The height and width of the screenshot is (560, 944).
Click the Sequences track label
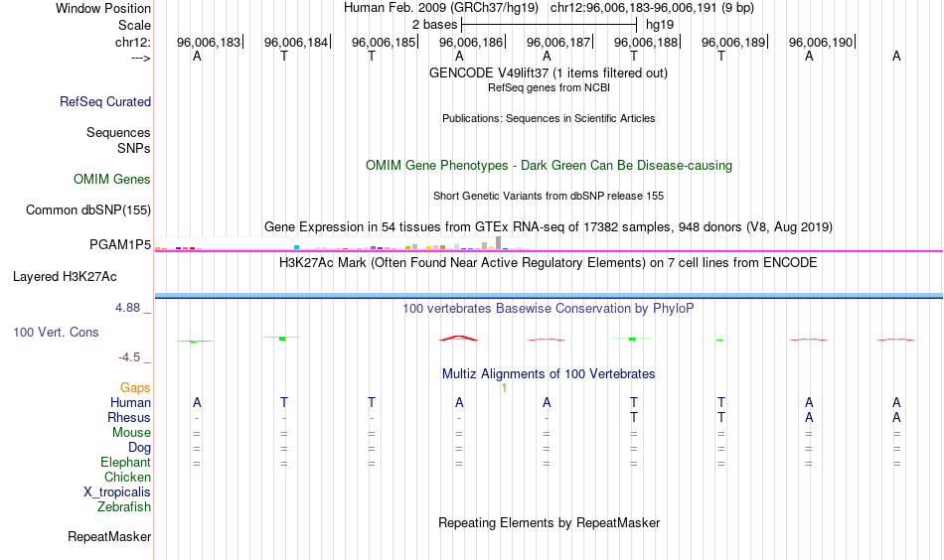(118, 132)
